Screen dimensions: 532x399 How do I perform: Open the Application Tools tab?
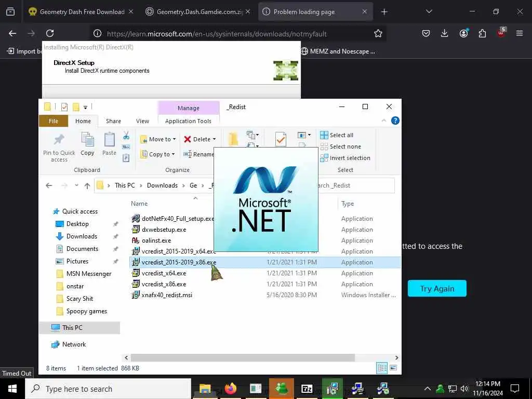click(x=188, y=121)
